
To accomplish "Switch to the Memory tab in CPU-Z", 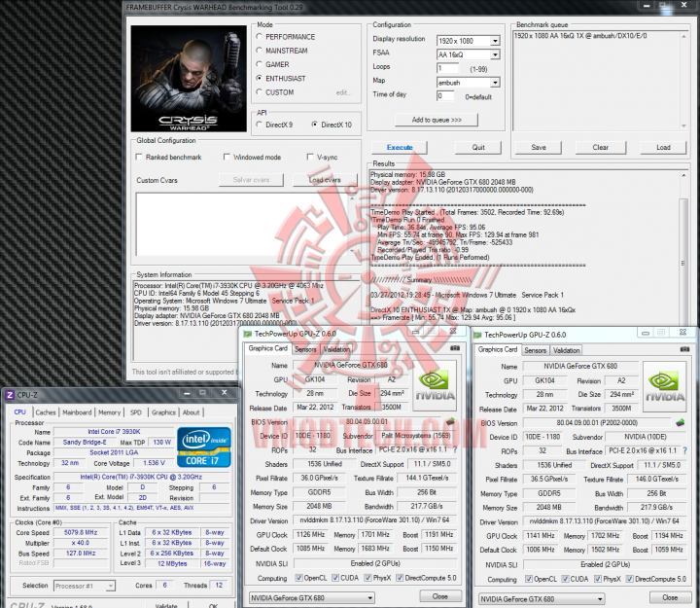I will [109, 412].
